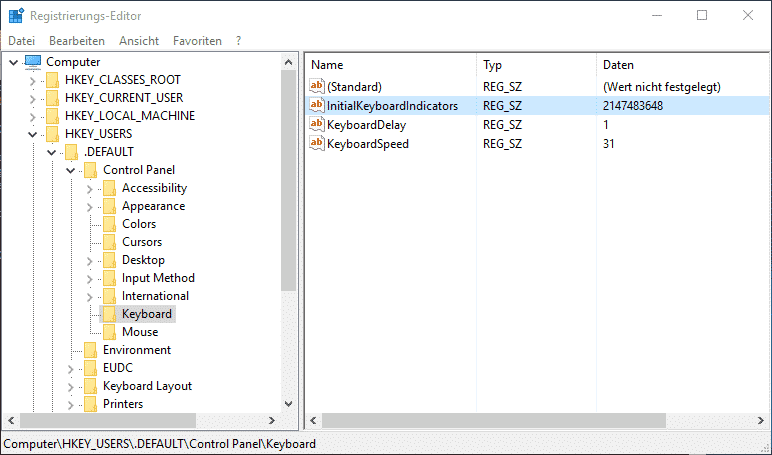
Task: Click the tree pane scroll-right arrow
Action: [x=272, y=421]
